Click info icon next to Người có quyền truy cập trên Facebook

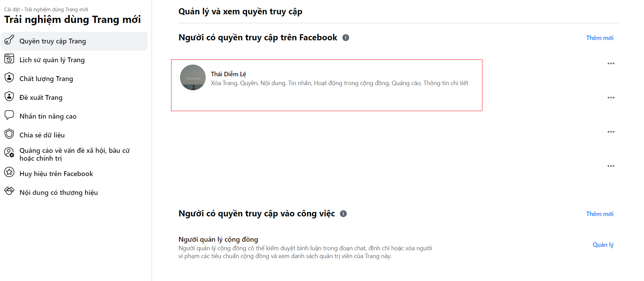(x=346, y=38)
